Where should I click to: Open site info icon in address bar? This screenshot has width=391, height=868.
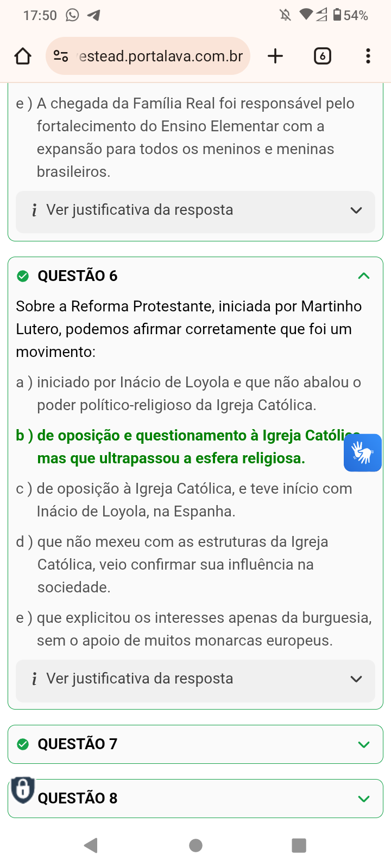[61, 56]
